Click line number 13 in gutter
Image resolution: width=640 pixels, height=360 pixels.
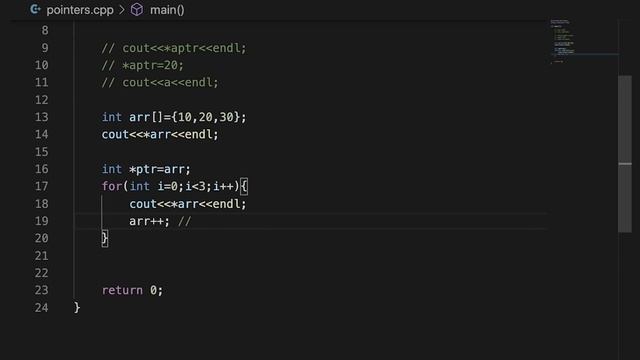(42, 117)
